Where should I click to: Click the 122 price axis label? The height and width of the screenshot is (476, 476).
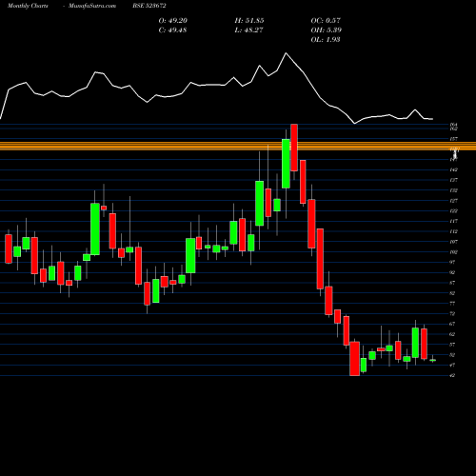point(453,211)
